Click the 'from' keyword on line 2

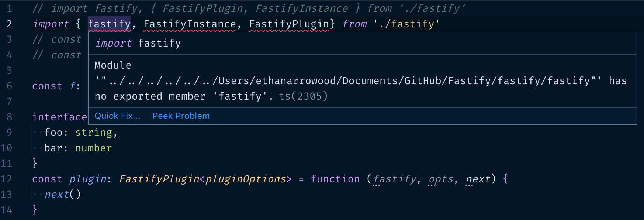click(354, 24)
